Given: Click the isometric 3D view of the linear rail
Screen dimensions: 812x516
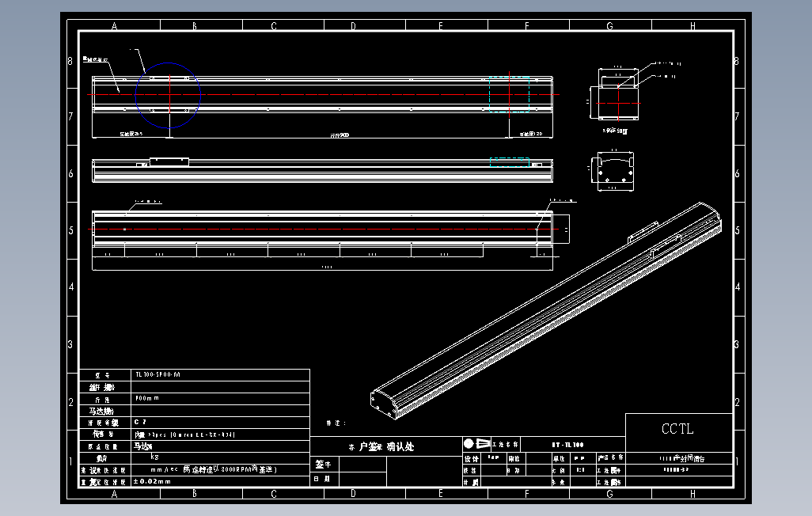Looking at the screenshot, I should tap(546, 309).
